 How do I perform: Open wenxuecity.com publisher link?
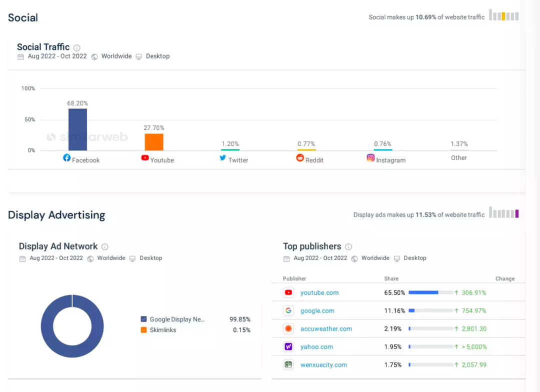tap(323, 365)
